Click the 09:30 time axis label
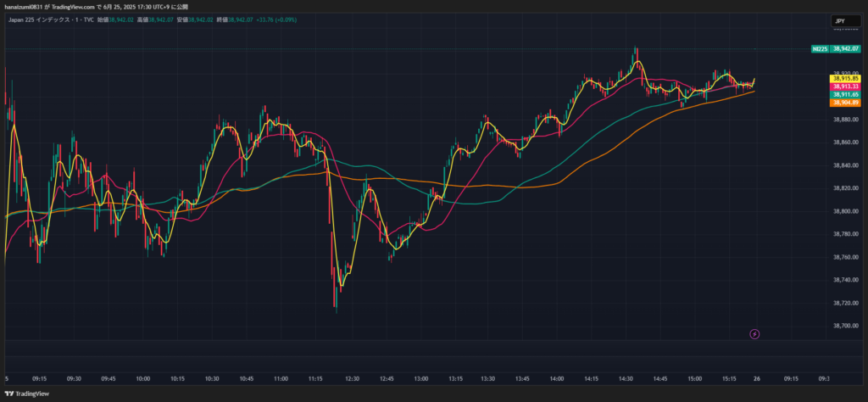The width and height of the screenshot is (868, 402). (x=75, y=379)
